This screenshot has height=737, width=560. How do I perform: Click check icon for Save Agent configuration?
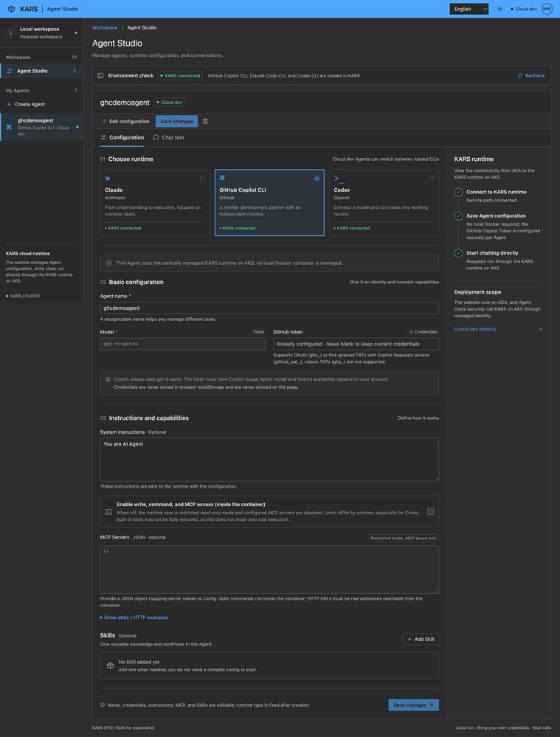pyautogui.click(x=458, y=215)
